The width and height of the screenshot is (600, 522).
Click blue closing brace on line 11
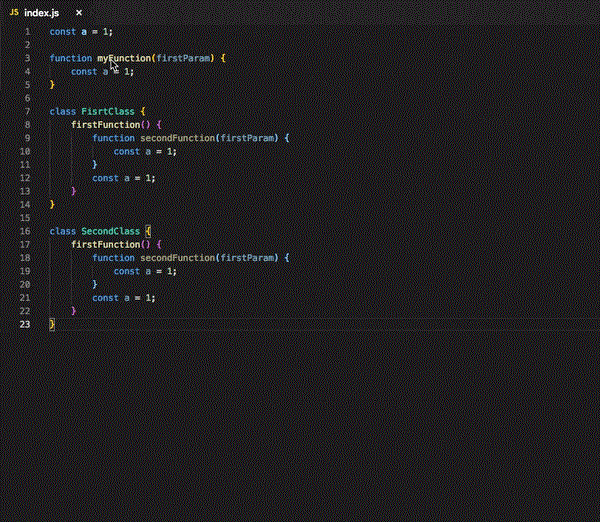[x=95, y=165]
